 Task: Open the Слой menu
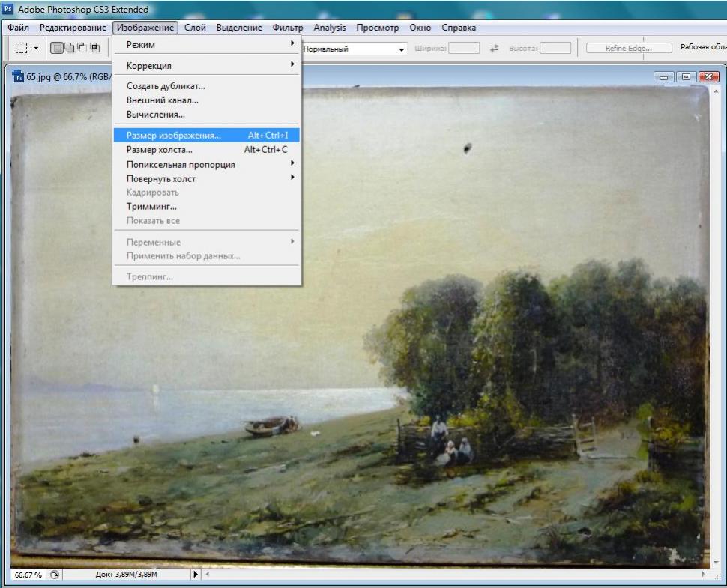(x=195, y=28)
